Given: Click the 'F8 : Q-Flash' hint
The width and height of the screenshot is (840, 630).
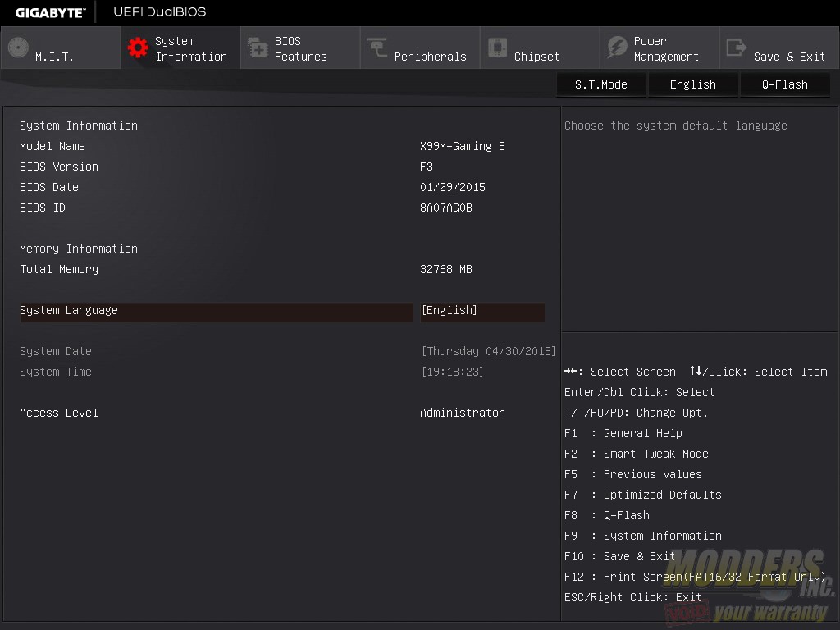Looking at the screenshot, I should point(607,515).
